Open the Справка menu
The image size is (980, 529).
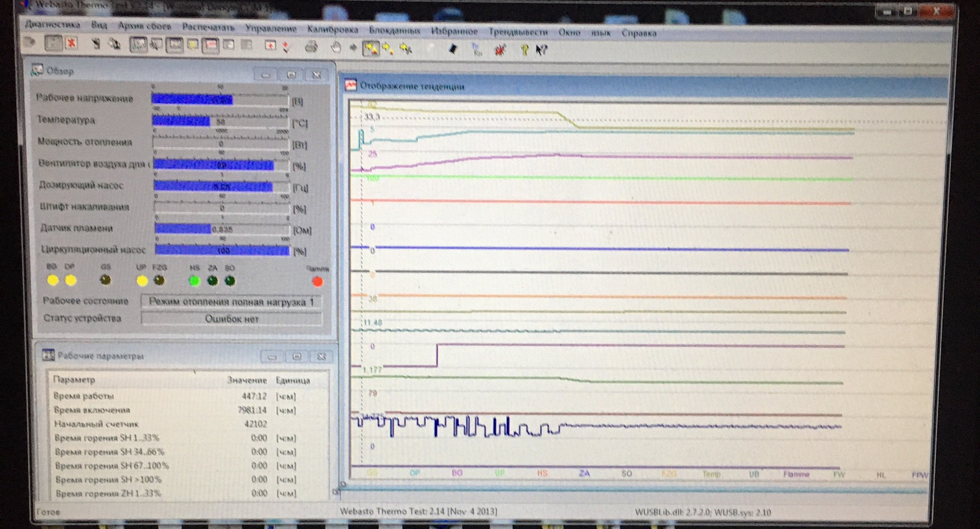[x=639, y=33]
